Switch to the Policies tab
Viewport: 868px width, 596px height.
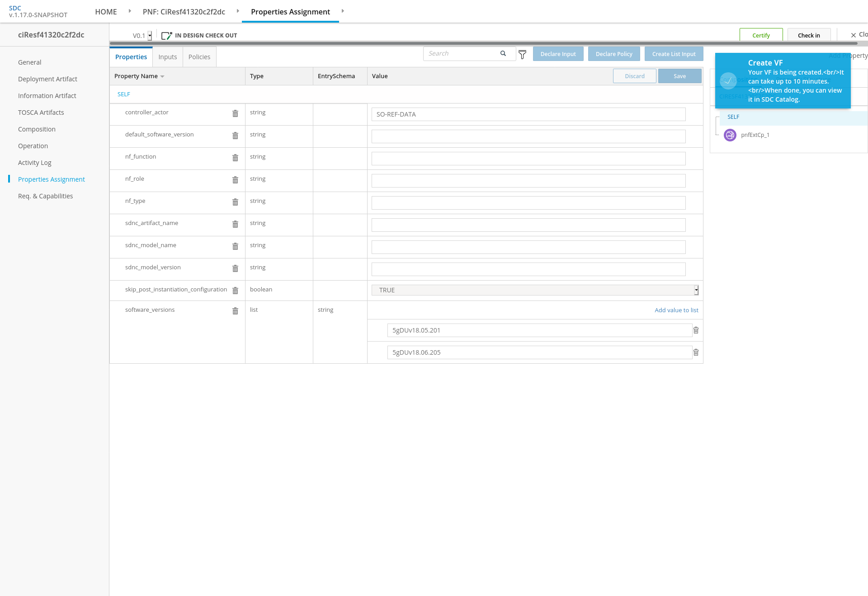[x=199, y=57]
